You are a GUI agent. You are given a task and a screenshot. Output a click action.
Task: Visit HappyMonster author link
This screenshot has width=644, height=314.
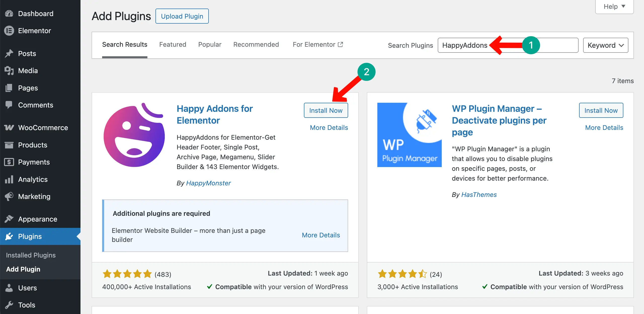(208, 183)
